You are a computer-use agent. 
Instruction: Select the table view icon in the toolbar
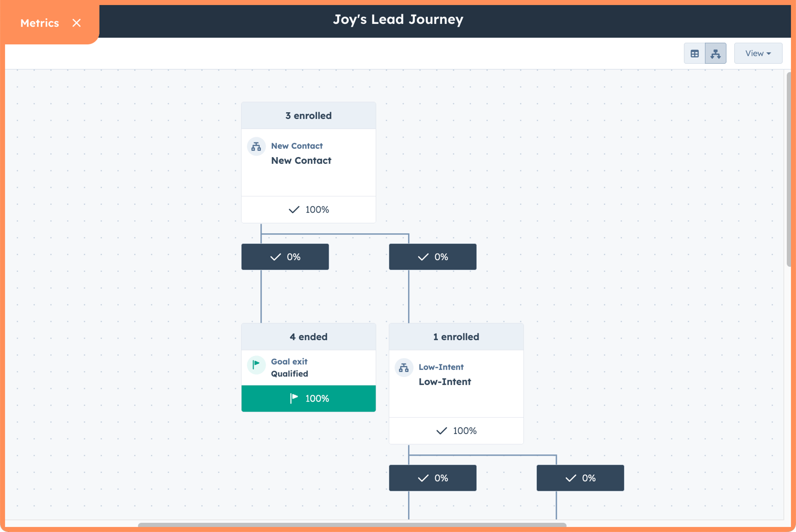(694, 53)
